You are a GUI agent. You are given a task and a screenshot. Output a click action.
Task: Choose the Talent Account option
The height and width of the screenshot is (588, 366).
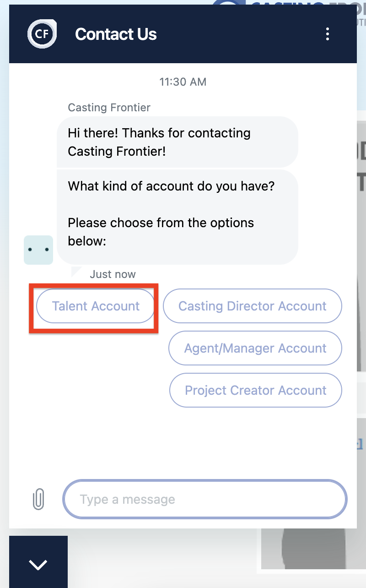point(96,306)
